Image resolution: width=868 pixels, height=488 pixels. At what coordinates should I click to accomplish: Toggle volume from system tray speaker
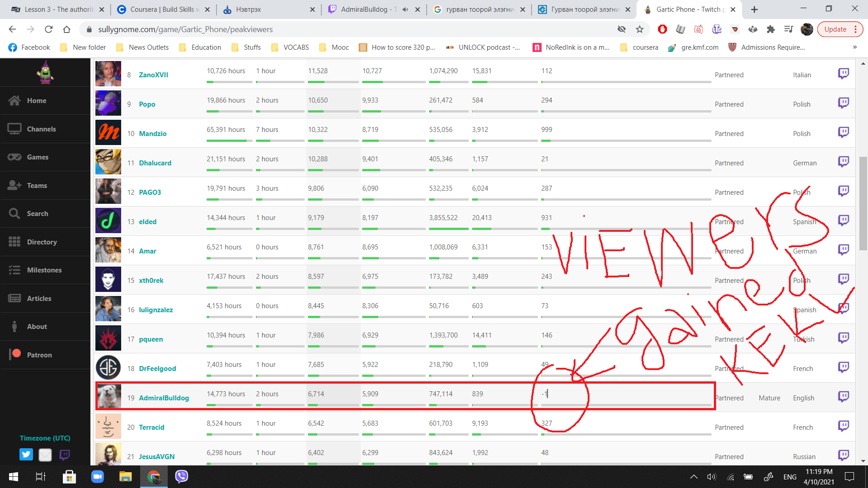tap(712, 477)
